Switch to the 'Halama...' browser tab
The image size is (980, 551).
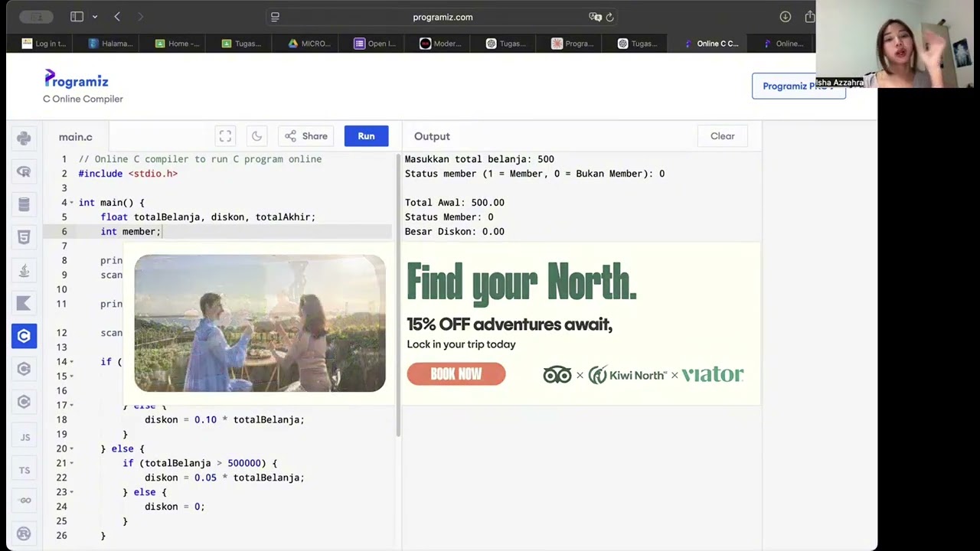pyautogui.click(x=111, y=44)
